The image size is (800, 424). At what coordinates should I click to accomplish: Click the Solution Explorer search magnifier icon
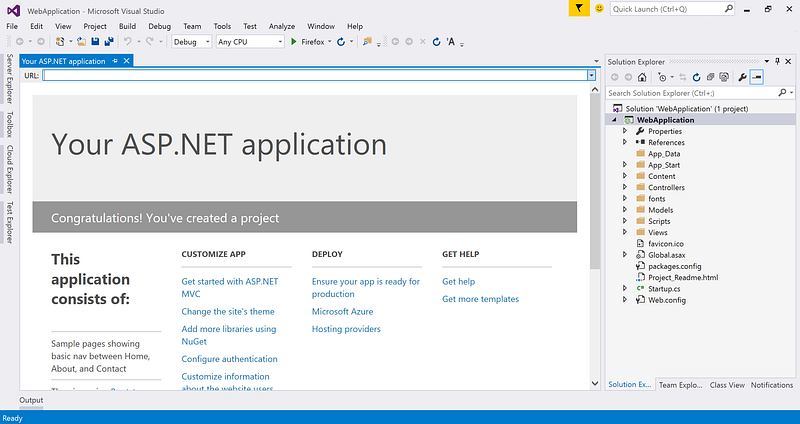[x=782, y=93]
